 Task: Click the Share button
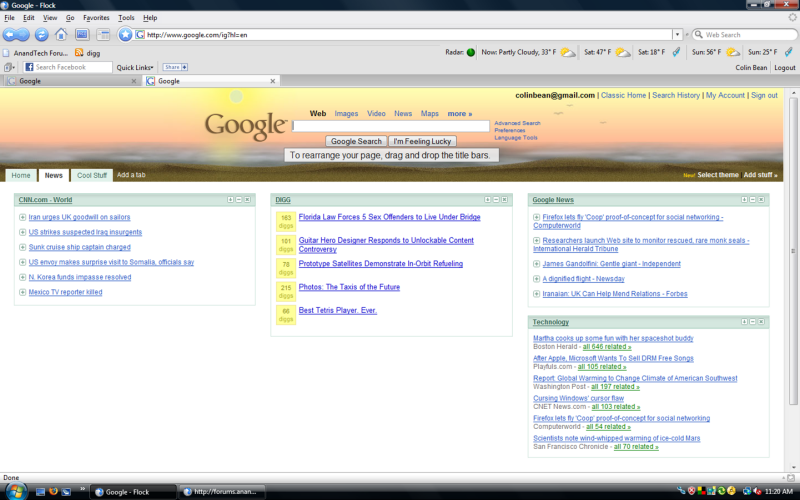175,67
